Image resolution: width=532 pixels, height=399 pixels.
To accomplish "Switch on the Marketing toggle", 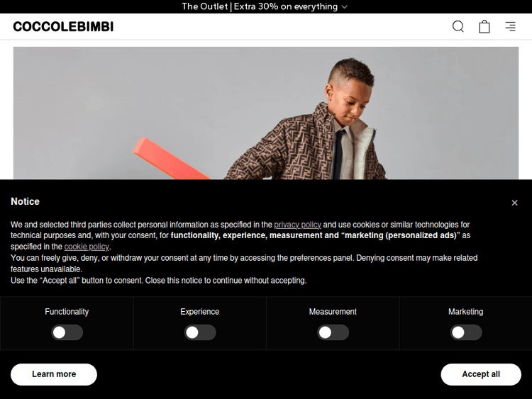I will click(466, 332).
